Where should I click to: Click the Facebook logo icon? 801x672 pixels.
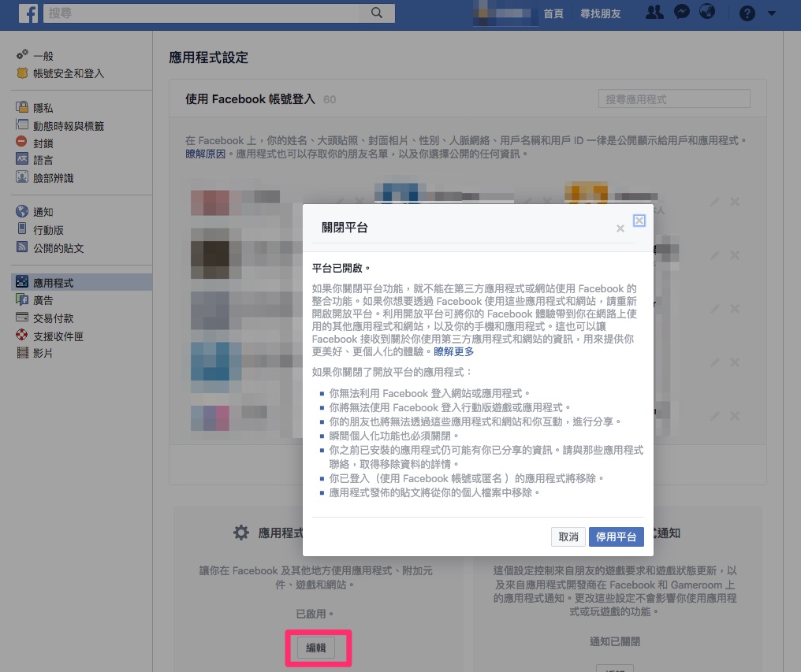tap(29, 13)
